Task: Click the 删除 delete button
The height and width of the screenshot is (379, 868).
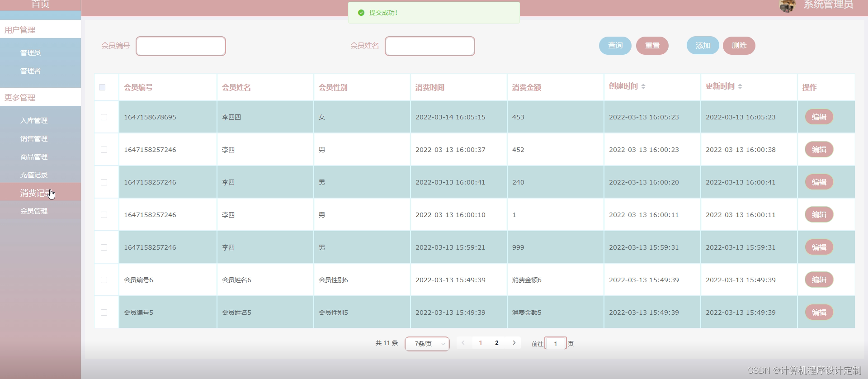Action: click(739, 46)
